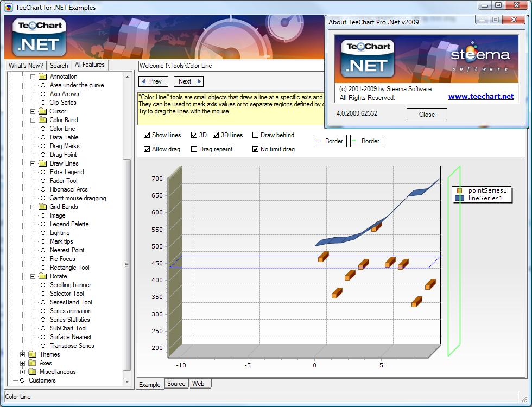Click the circle bullet next to Customers

pos(22,380)
